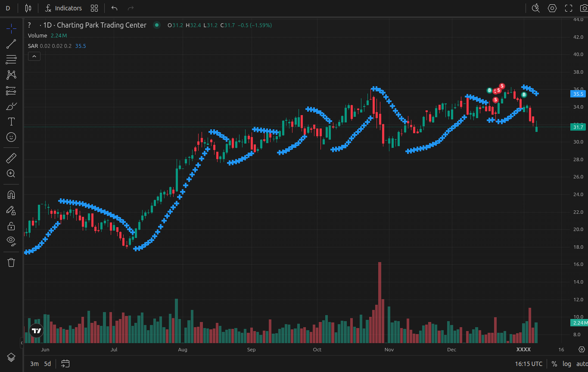The width and height of the screenshot is (588, 372).
Task: Click the blue 35.5 SAR price label
Action: coord(577,94)
